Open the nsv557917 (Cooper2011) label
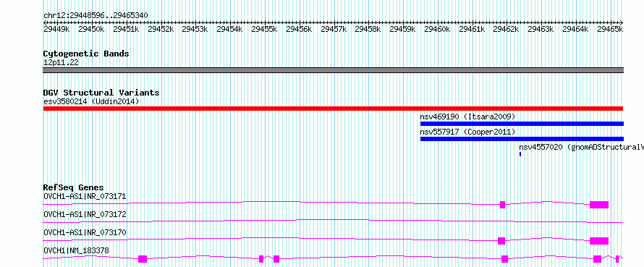Screen dimensions: 644x267 click(x=467, y=132)
